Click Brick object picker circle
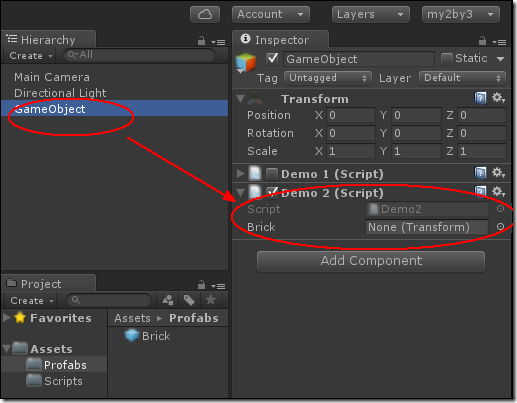Image resolution: width=517 pixels, height=403 pixels. (500, 227)
